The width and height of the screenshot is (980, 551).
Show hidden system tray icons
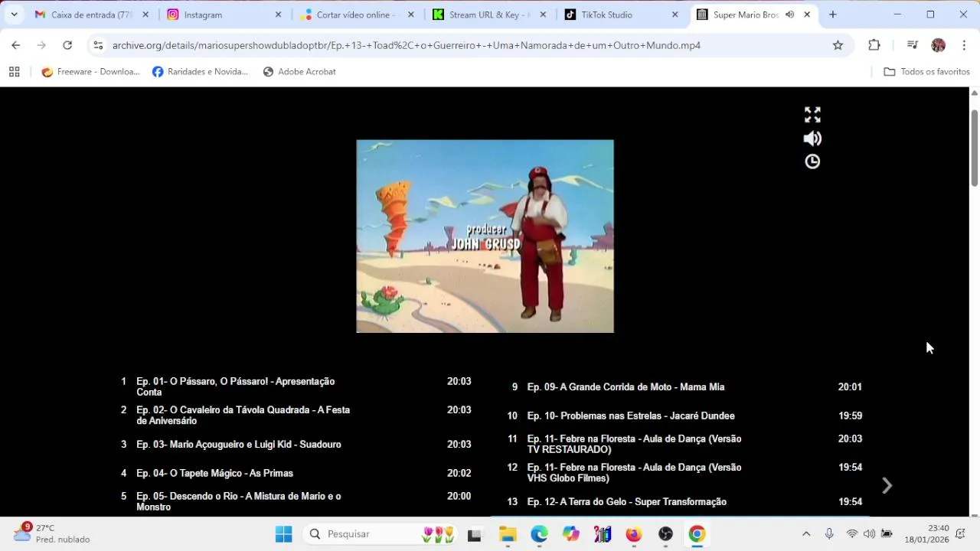coord(805,534)
